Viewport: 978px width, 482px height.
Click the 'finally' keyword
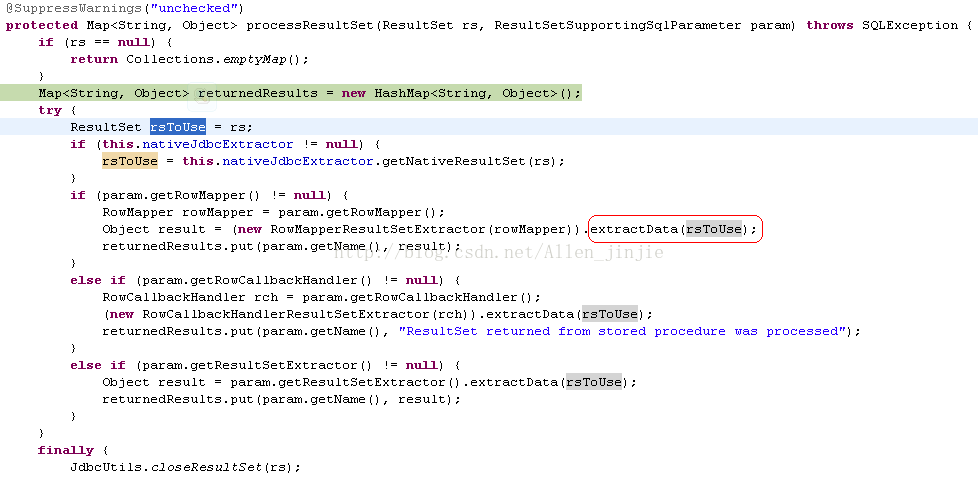[65, 450]
